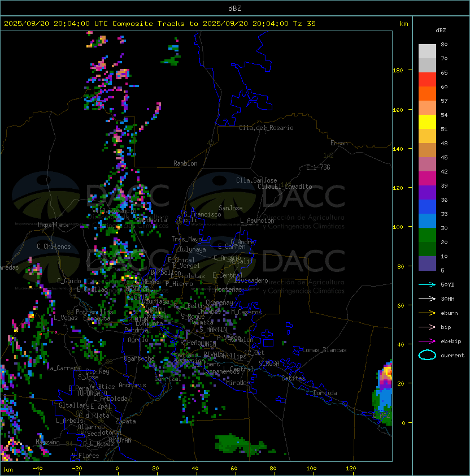Pick the purple 36-39 dBZ swatch
This screenshot has height=476, width=470.
[427, 192]
